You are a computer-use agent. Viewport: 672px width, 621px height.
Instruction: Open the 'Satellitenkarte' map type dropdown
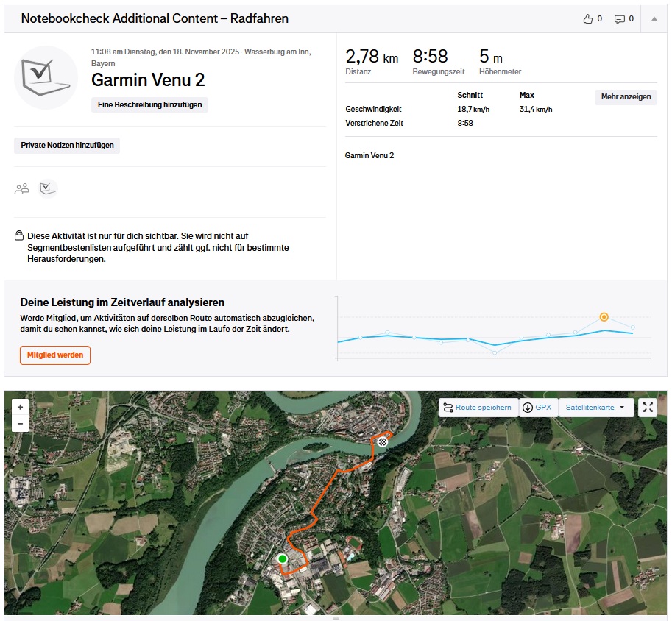coord(595,408)
